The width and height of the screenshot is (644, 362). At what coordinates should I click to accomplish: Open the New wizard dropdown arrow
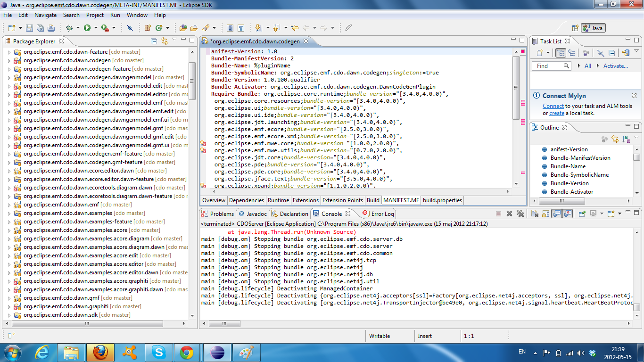pos(20,28)
